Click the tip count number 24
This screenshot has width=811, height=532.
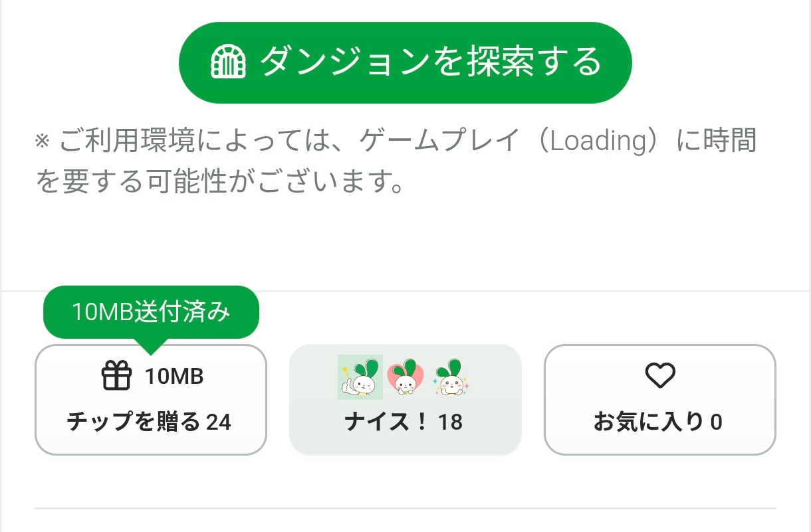pyautogui.click(x=219, y=422)
